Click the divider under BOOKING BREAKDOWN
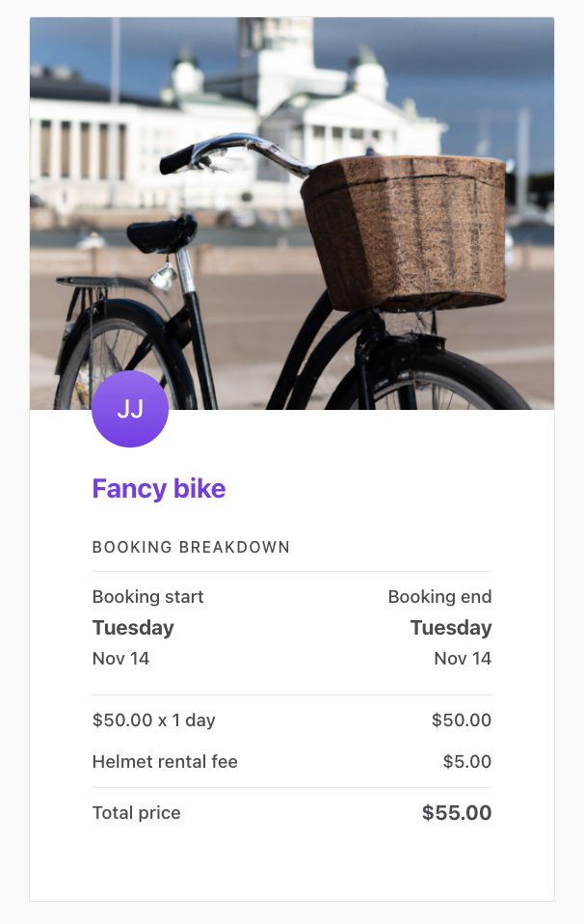 click(x=292, y=569)
